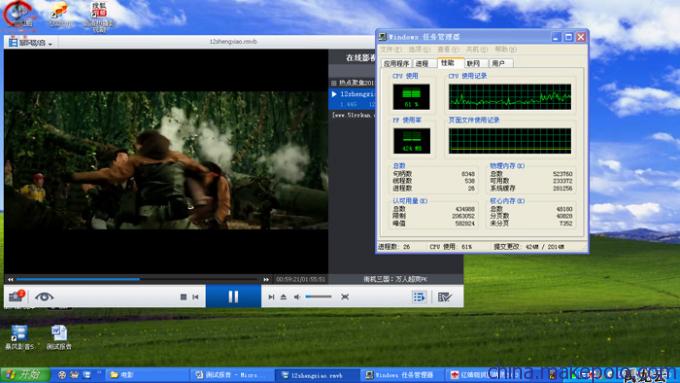Click the fast-forward arrows on seek bar
The width and height of the screenshot is (680, 383).
[266, 280]
